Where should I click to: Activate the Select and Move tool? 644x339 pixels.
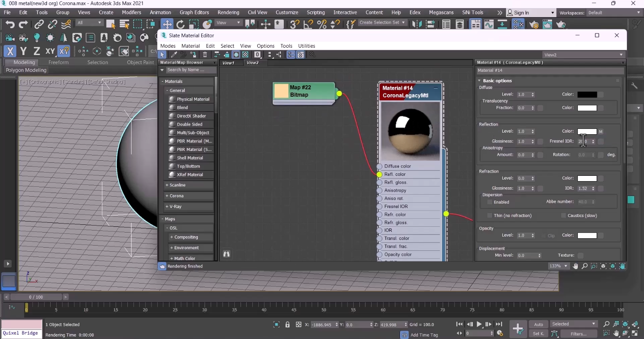click(167, 24)
